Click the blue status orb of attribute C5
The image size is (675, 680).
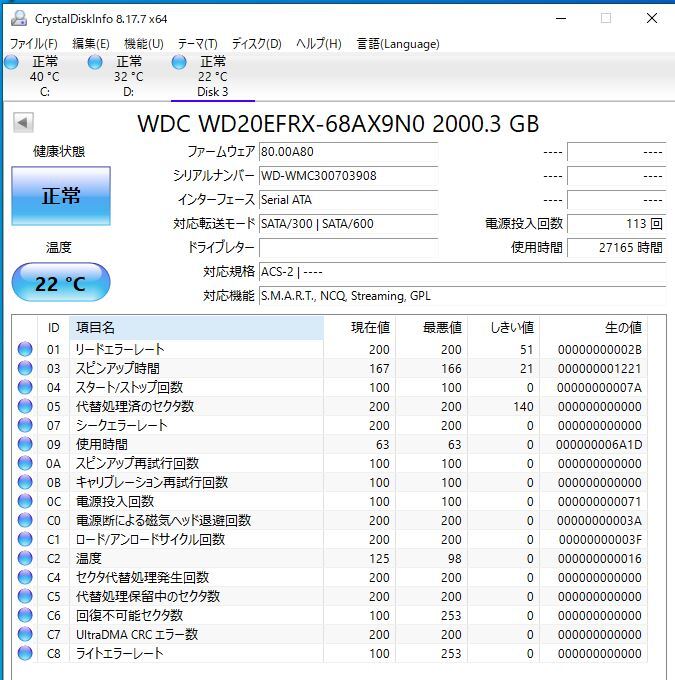point(25,596)
